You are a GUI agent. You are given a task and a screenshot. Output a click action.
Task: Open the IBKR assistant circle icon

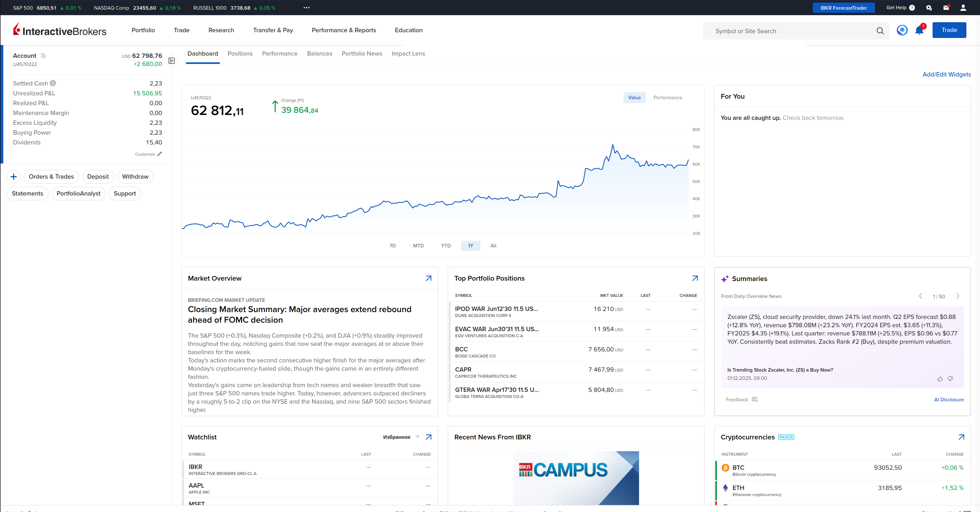pyautogui.click(x=902, y=30)
